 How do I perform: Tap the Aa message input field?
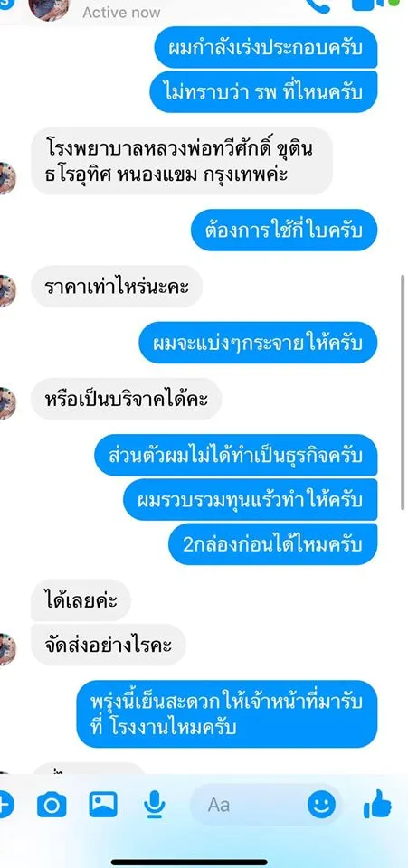[x=266, y=805]
